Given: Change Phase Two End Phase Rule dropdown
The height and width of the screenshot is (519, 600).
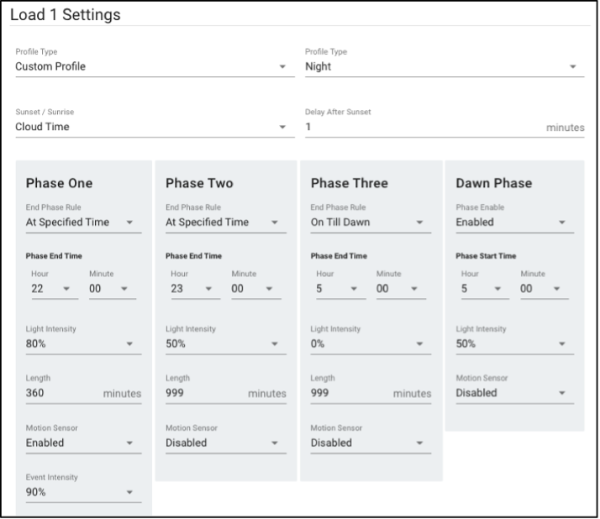Looking at the screenshot, I should pos(226,223).
